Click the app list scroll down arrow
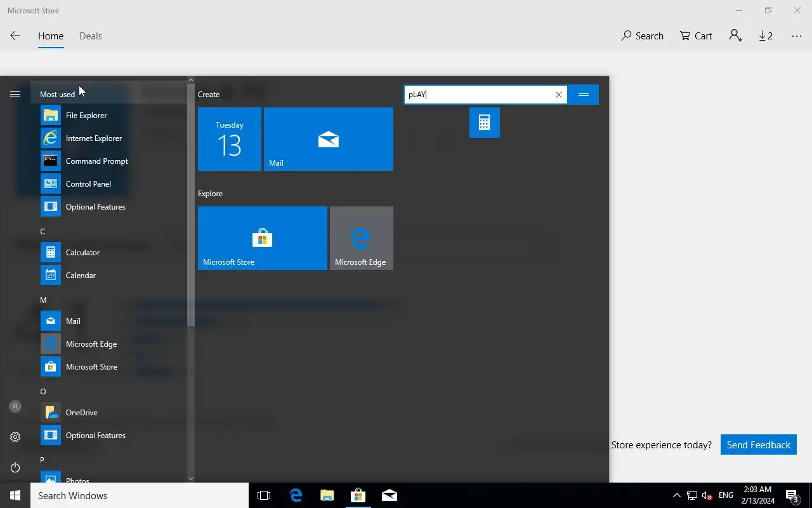 click(x=190, y=479)
